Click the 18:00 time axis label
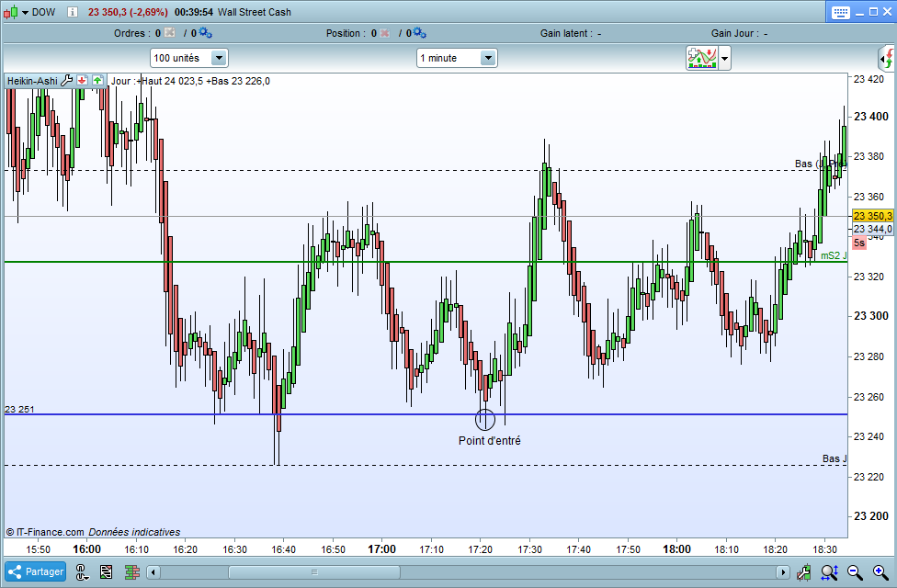The width and height of the screenshot is (897, 588). (676, 549)
